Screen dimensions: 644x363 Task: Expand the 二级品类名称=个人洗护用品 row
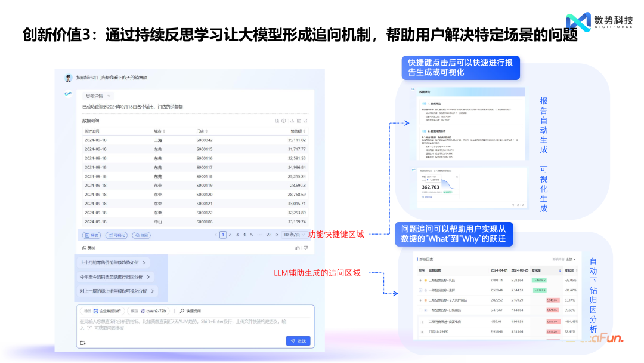click(x=420, y=300)
